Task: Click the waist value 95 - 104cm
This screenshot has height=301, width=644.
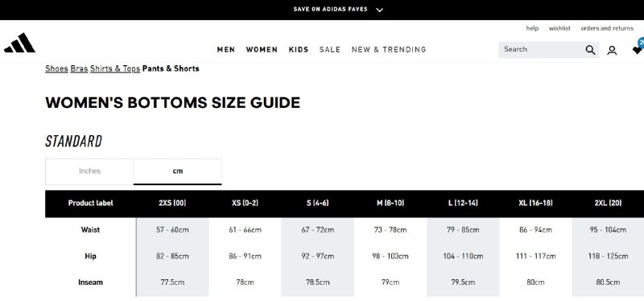Action: 608,230
